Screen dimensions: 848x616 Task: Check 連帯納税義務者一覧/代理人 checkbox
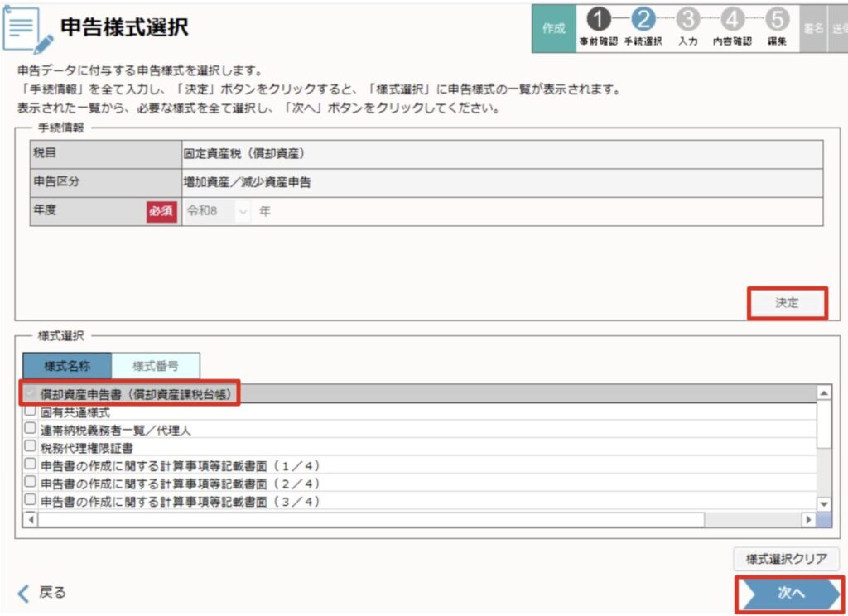coord(30,429)
